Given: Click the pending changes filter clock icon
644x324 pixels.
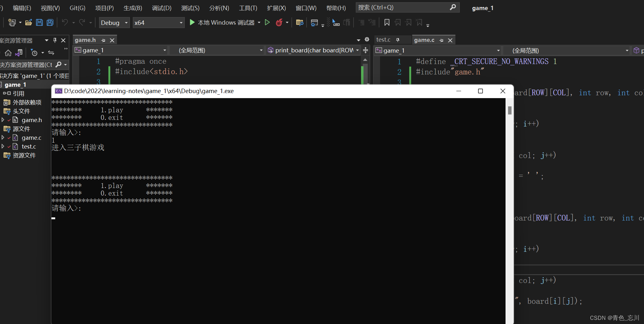Looking at the screenshot, I should (x=34, y=53).
